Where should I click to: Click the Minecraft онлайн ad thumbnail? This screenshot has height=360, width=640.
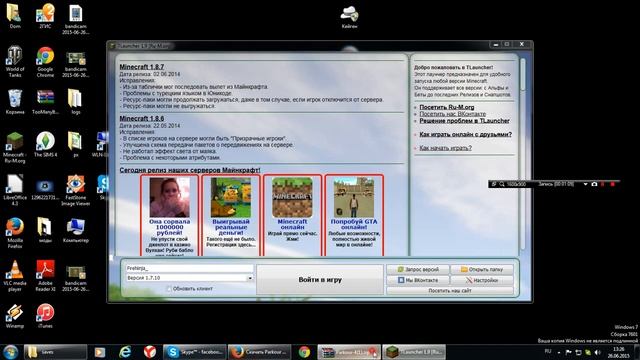point(292,198)
